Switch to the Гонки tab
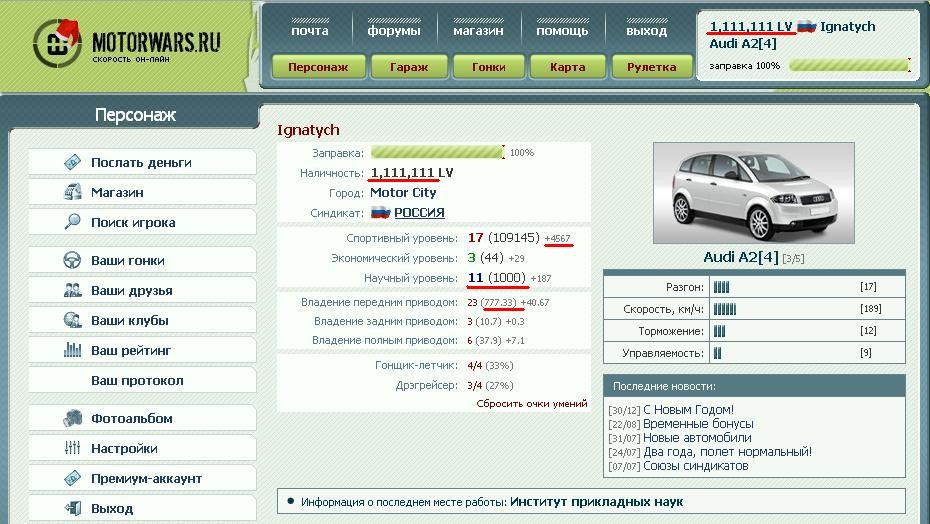Image resolution: width=930 pixels, height=524 pixels. coord(489,66)
